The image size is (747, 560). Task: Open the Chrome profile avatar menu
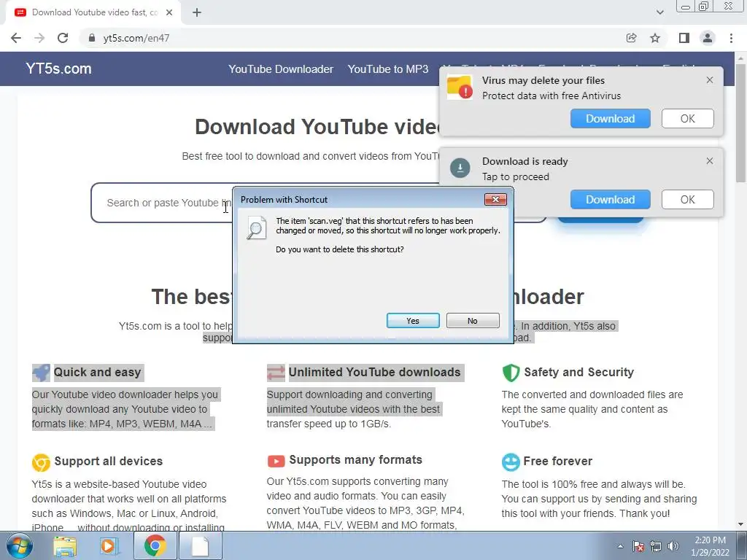click(708, 38)
